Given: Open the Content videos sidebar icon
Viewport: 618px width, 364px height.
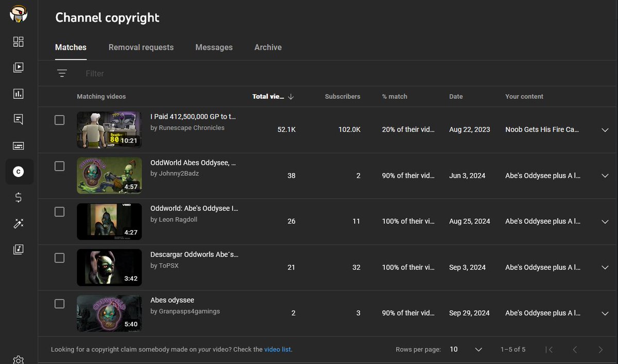Looking at the screenshot, I should 19,67.
